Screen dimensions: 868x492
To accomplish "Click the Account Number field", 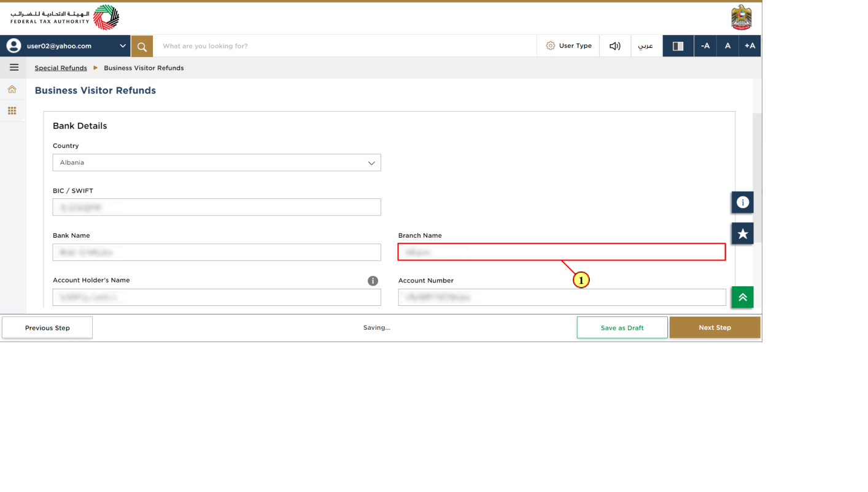I will click(562, 297).
